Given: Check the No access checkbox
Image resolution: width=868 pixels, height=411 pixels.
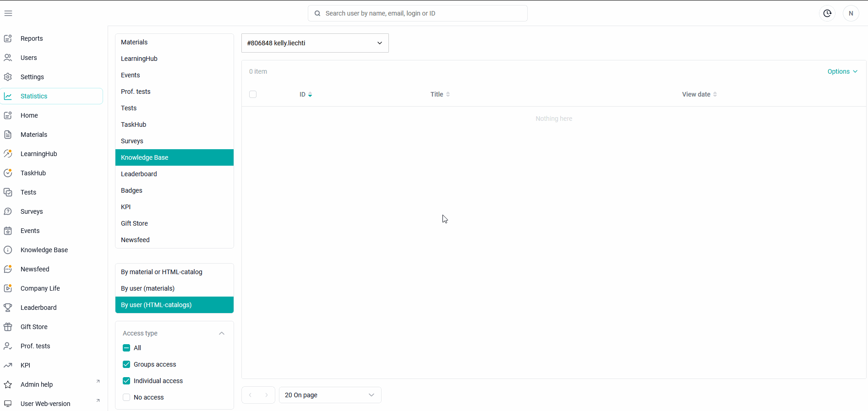Looking at the screenshot, I should click(x=126, y=397).
